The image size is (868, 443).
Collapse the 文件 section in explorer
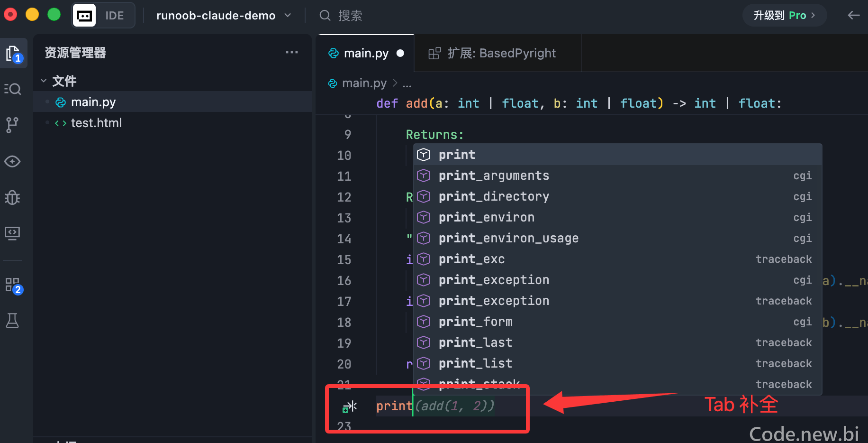[44, 81]
